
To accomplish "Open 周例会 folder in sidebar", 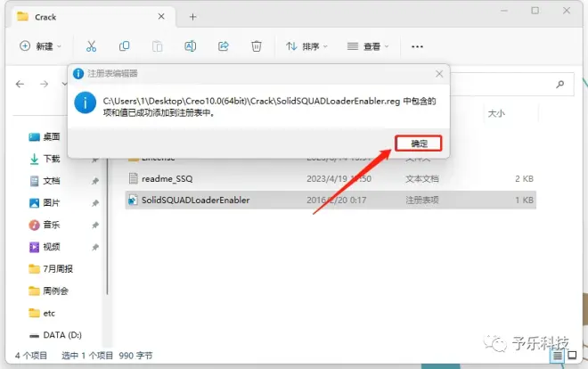I will click(x=49, y=291).
